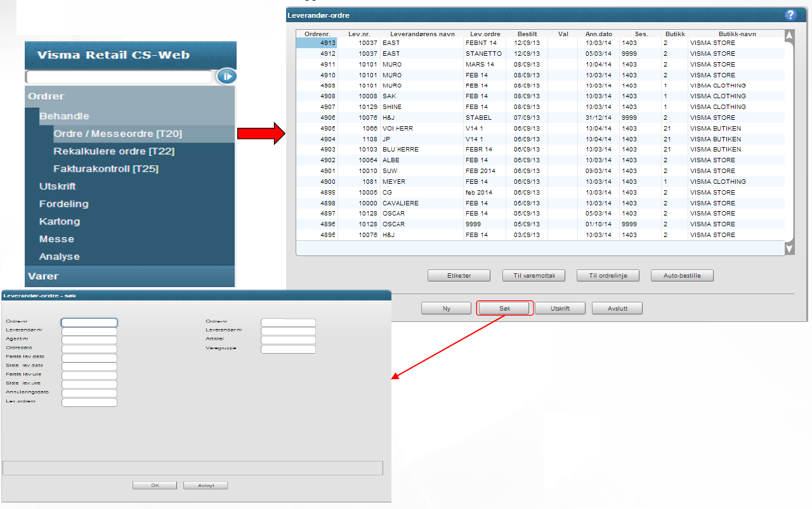812x509 pixels.
Task: Click the Til varemottak button
Action: point(534,276)
